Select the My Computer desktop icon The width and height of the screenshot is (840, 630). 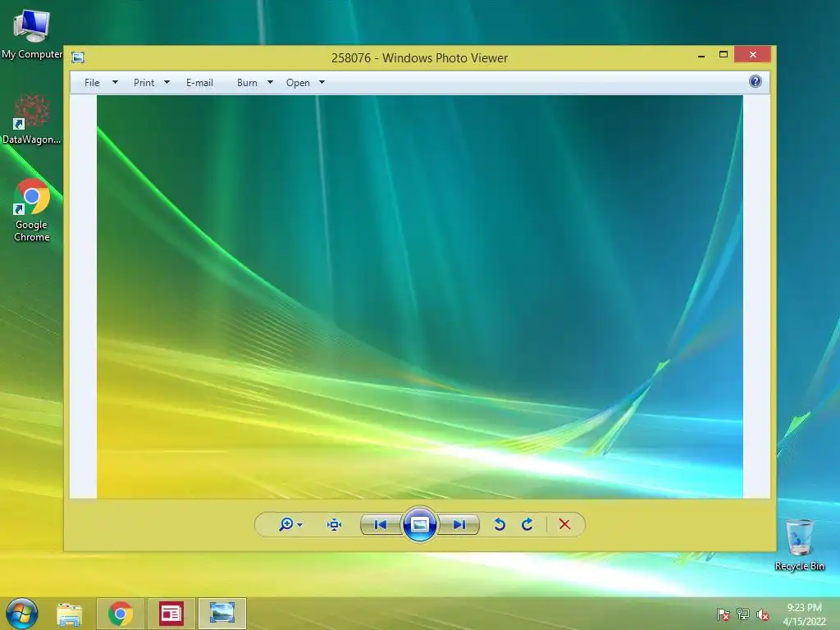32,34
